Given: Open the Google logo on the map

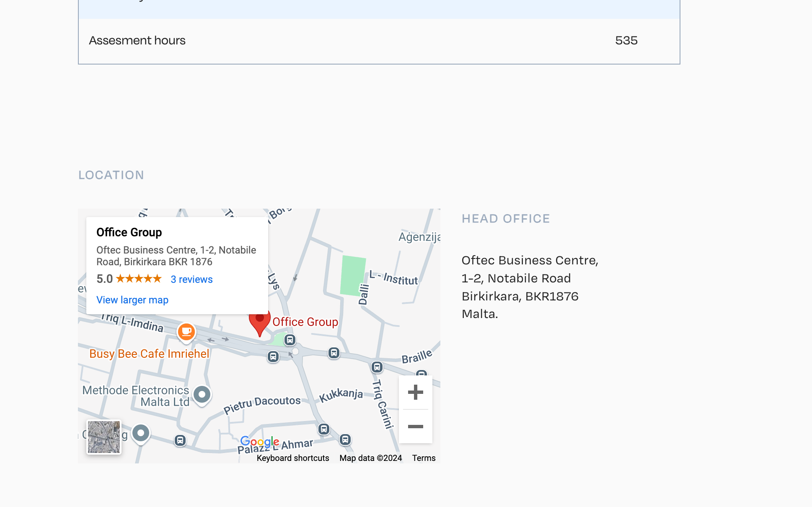Looking at the screenshot, I should pos(260,441).
